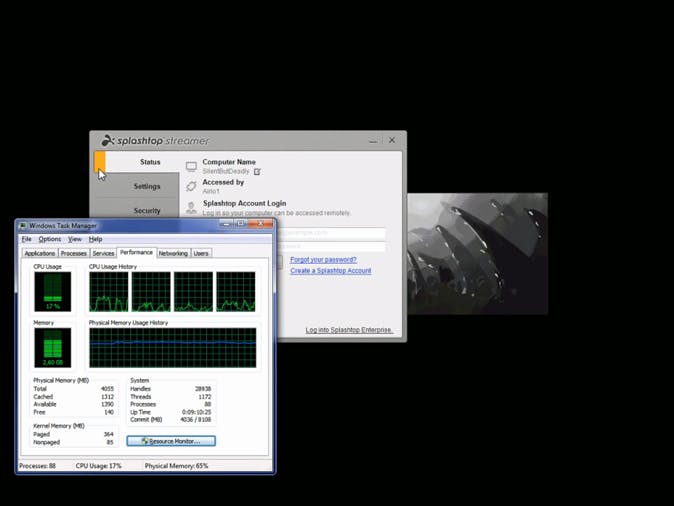This screenshot has height=506, width=674.
Task: Switch to the Applications tab
Action: point(40,254)
